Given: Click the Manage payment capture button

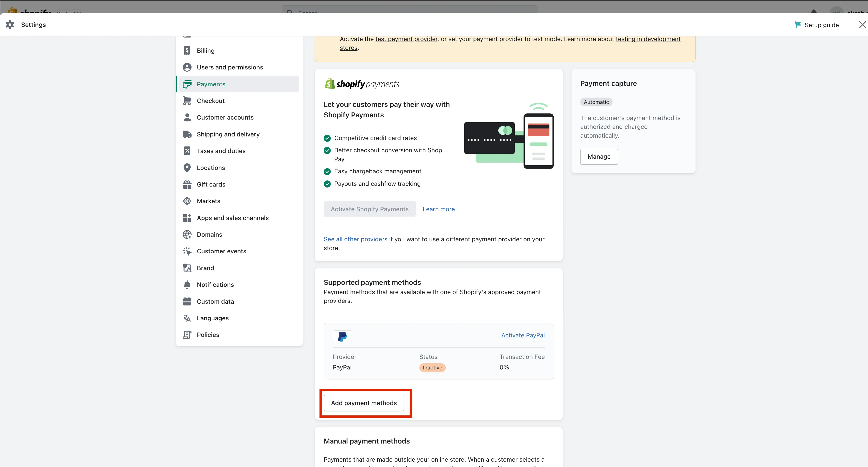Looking at the screenshot, I should coord(599,156).
